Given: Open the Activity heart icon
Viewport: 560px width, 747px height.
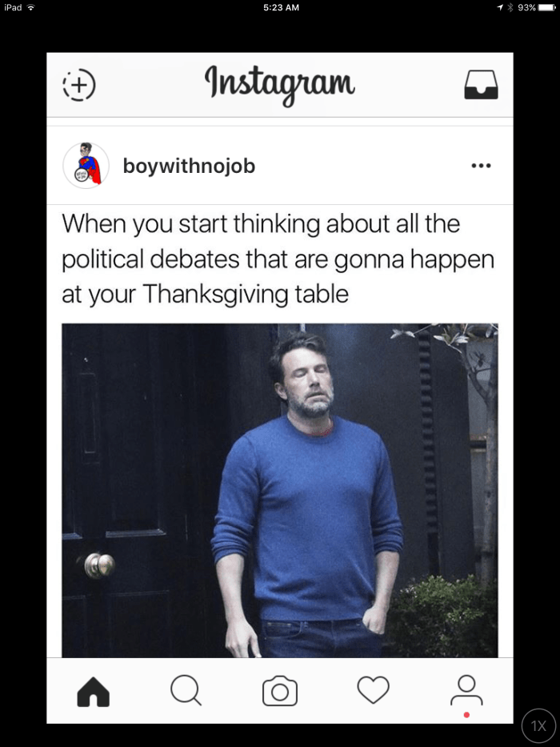Looking at the screenshot, I should point(374,690).
